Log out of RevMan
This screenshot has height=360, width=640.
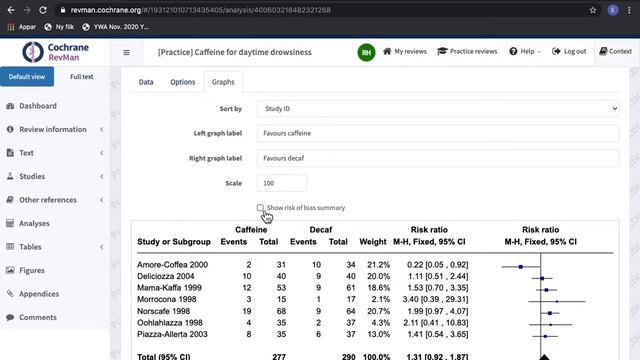pos(569,51)
